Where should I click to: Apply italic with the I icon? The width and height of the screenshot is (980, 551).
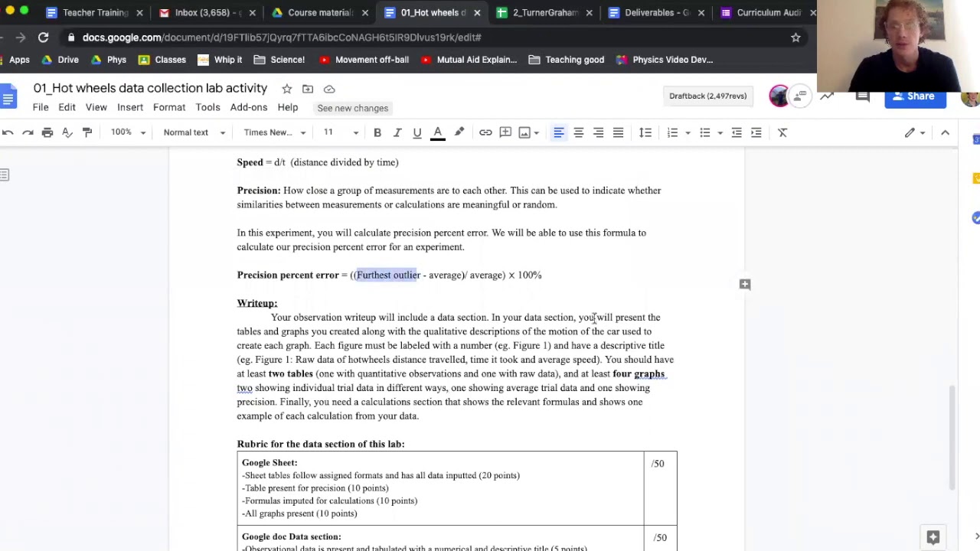point(397,132)
